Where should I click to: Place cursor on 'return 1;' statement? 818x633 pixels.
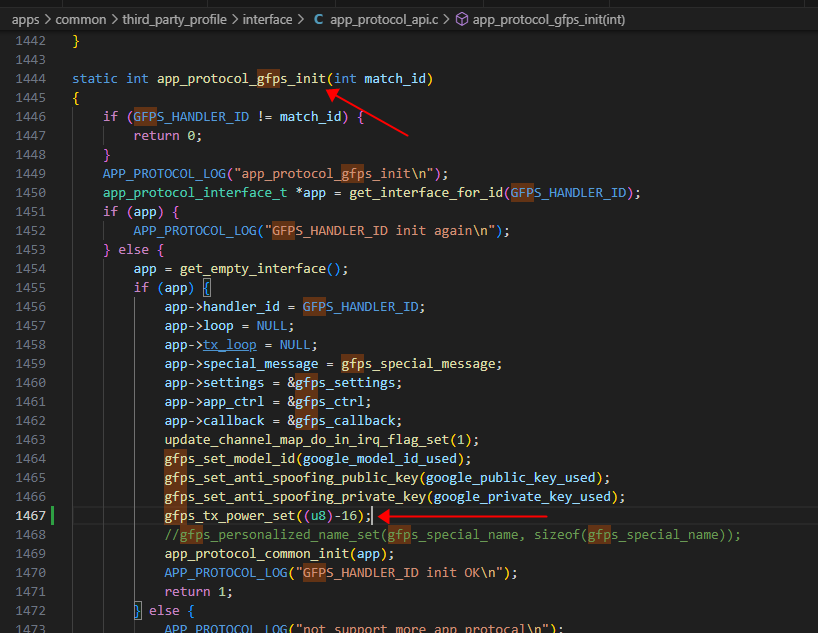[x=198, y=592]
